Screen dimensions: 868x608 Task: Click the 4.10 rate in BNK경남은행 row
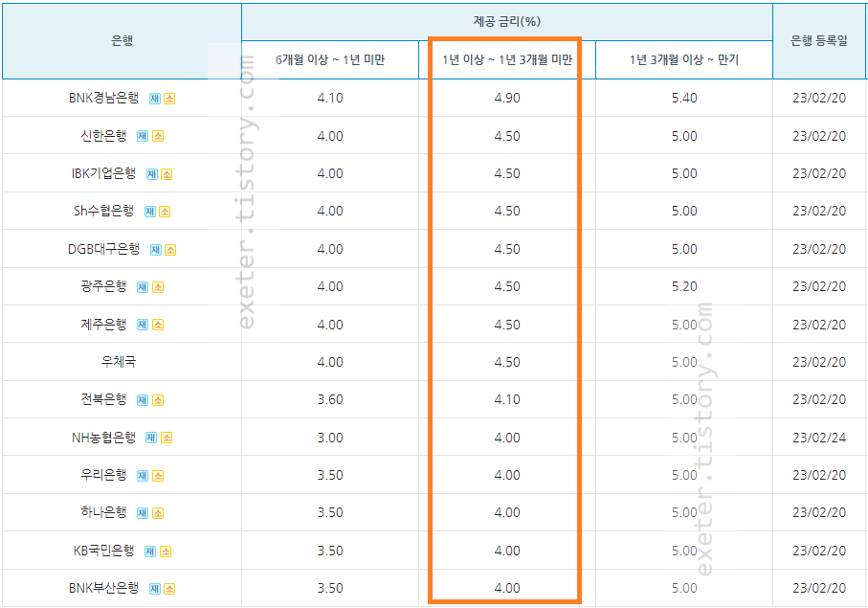(x=330, y=98)
